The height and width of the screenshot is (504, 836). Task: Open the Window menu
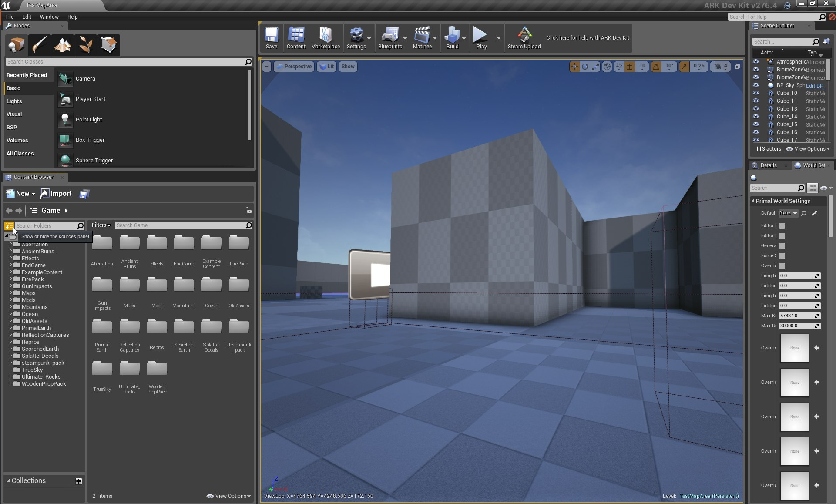(x=49, y=17)
